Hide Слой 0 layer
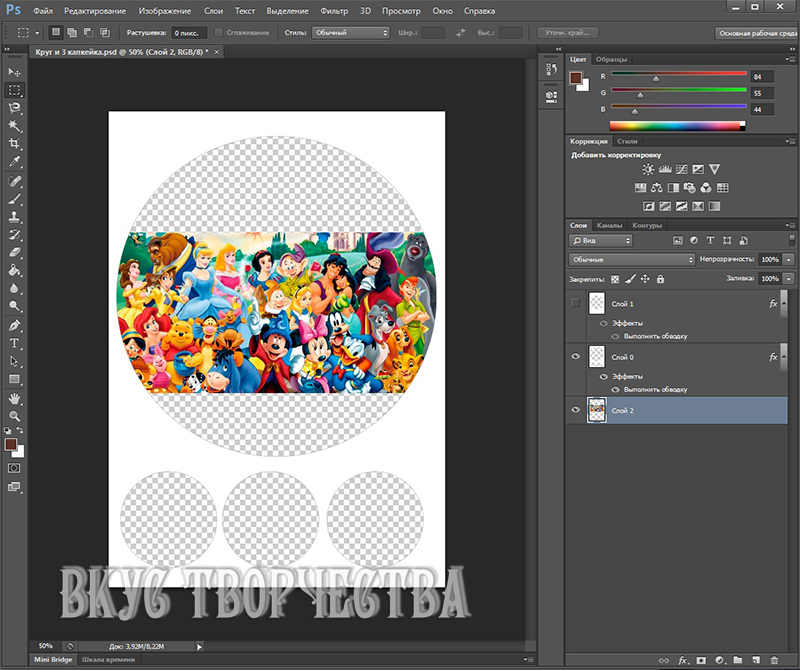The image size is (800, 670). pos(576,356)
